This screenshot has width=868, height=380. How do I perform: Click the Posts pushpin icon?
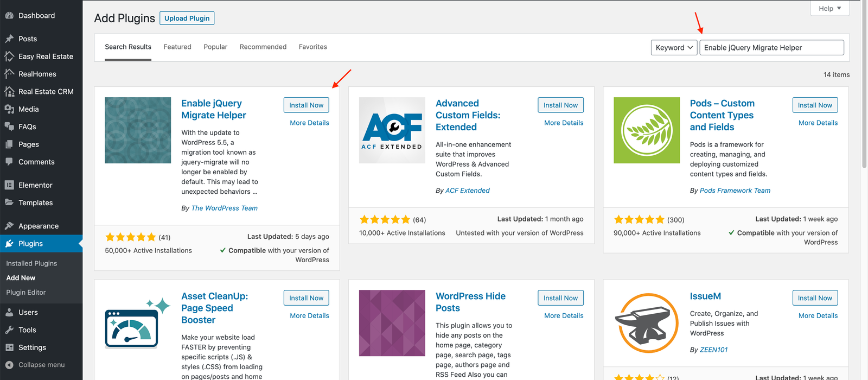coord(9,39)
